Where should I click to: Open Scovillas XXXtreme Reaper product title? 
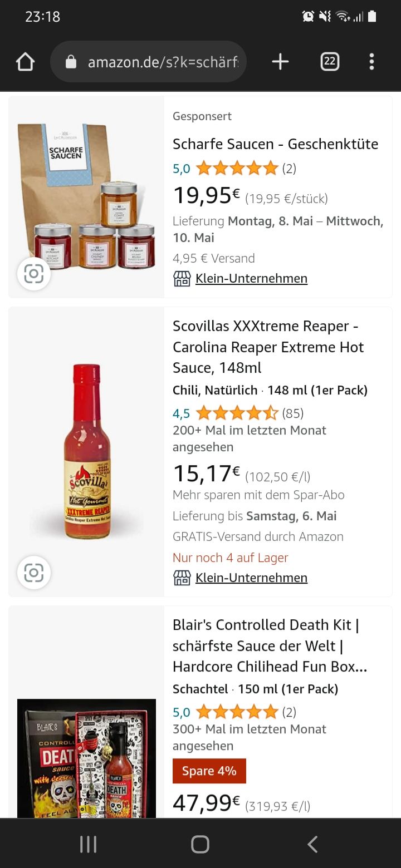(268, 347)
